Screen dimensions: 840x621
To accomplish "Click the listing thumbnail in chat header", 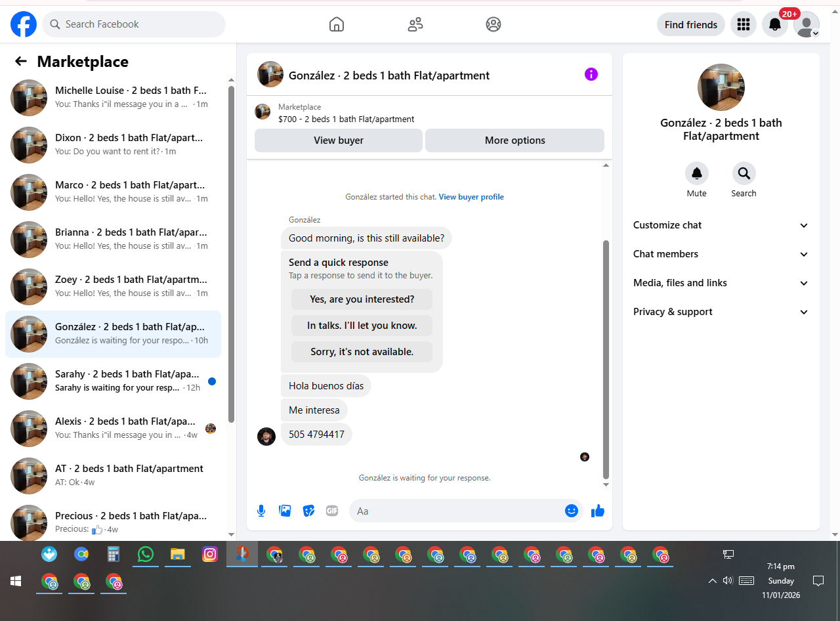I will 270,74.
